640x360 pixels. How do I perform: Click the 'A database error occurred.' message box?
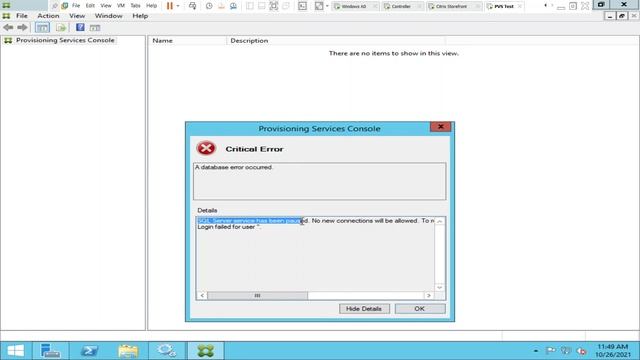(320, 181)
